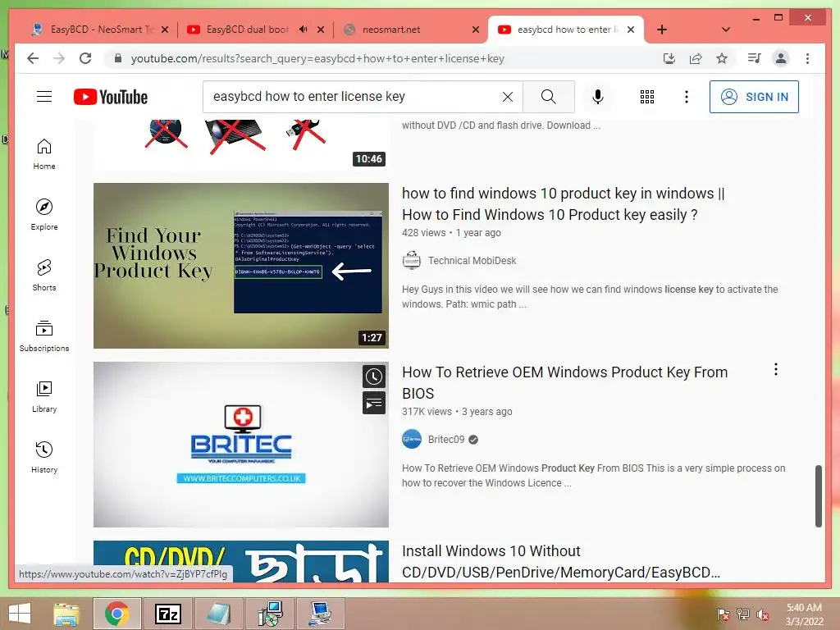840x630 pixels.
Task: Bookmark this page with the star
Action: click(x=722, y=58)
